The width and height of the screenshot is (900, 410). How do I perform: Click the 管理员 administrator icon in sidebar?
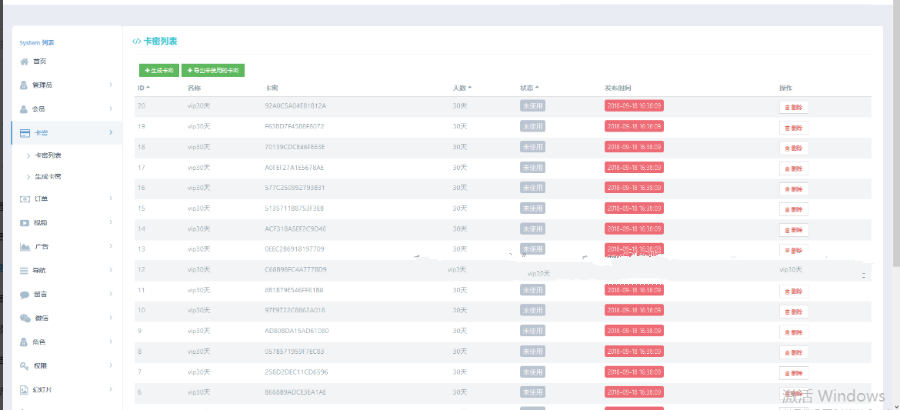pyautogui.click(x=24, y=85)
